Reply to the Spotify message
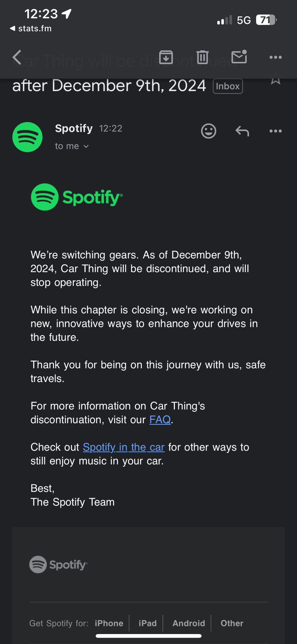This screenshot has height=644, width=297. point(242,131)
